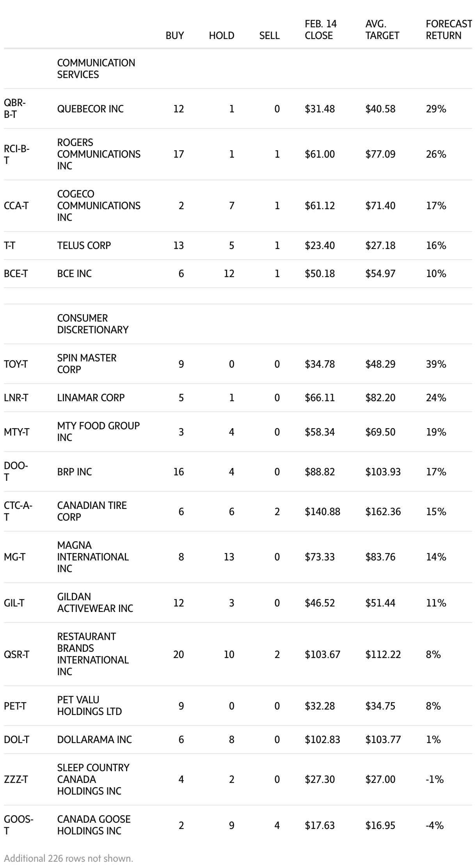This screenshot has height=868, width=476.
Task: Click the SELL column header
Action: (269, 36)
